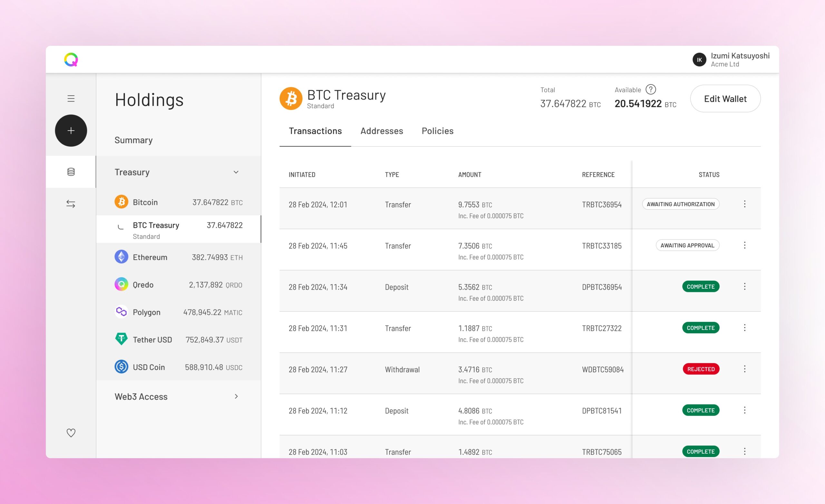825x504 pixels.
Task: Select the Tether USD row label
Action: click(x=152, y=340)
